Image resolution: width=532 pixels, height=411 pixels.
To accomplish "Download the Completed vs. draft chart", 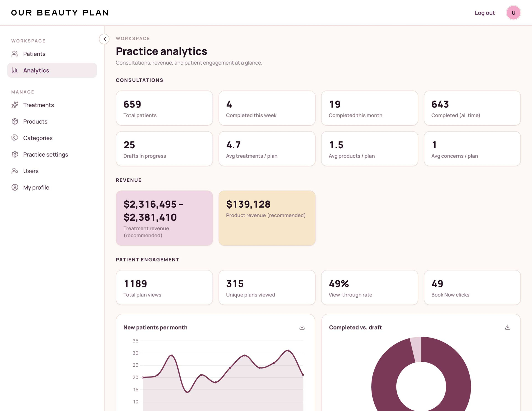I will pos(508,327).
